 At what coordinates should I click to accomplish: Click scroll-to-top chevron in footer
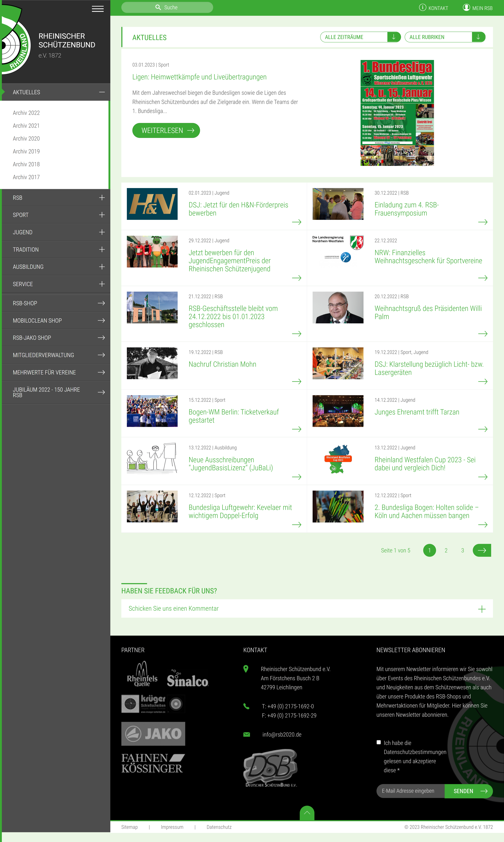click(307, 813)
